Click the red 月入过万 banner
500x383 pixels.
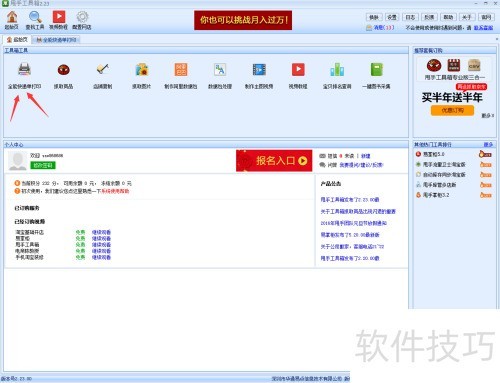point(243,20)
